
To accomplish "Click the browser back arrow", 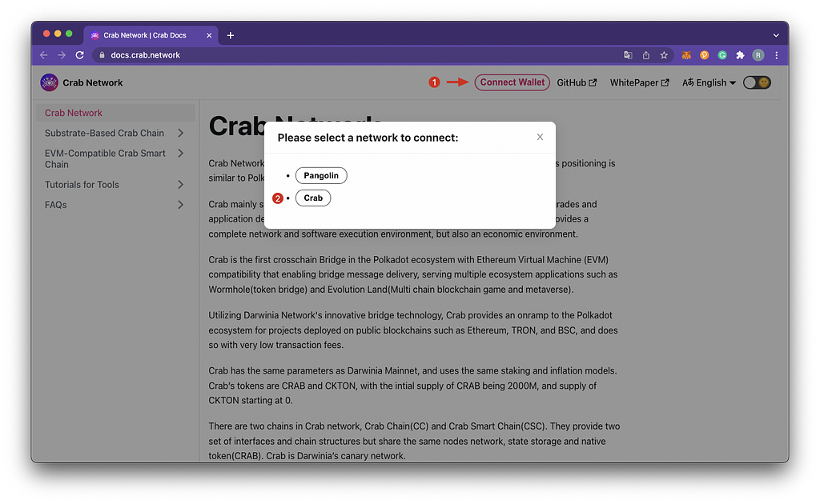I will [43, 55].
